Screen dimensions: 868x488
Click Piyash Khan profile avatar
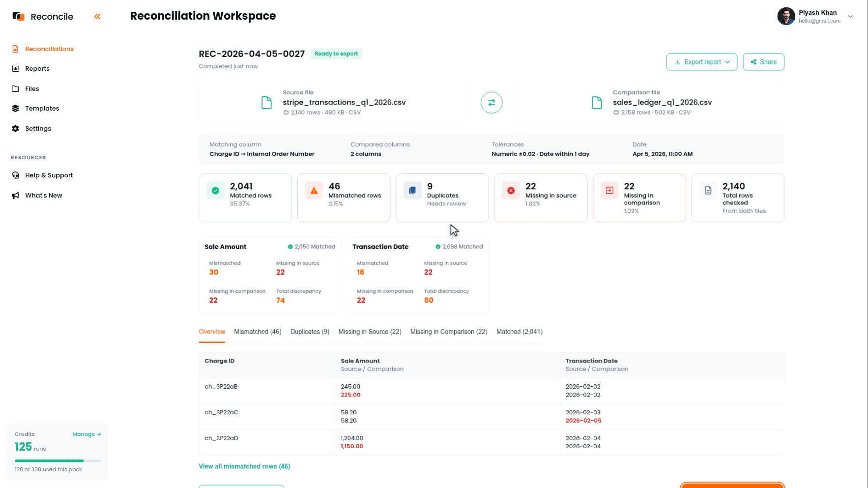[786, 16]
